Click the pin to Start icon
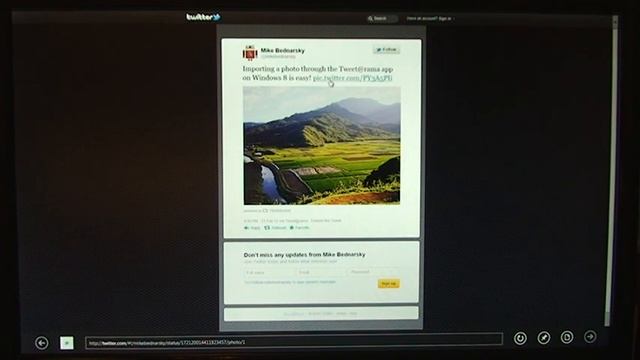The width and height of the screenshot is (640, 360). (x=544, y=338)
